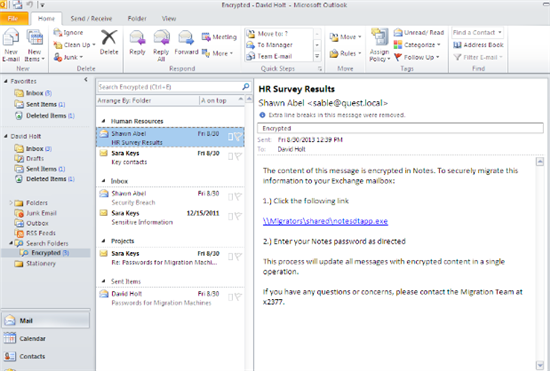Open the Clean Up menu
Image resolution: width=550 pixels, height=371 pixels.
tap(74, 45)
